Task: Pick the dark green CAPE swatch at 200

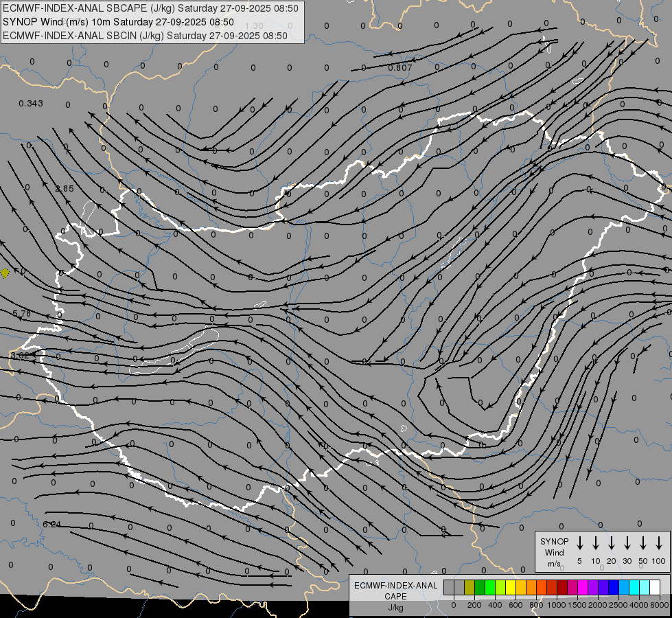Action: 480,587
